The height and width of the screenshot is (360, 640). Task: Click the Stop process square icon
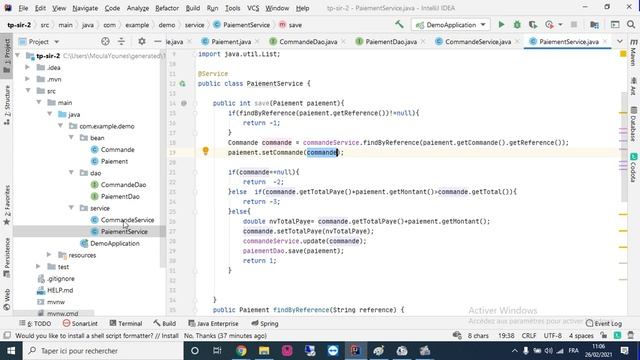(x=573, y=24)
